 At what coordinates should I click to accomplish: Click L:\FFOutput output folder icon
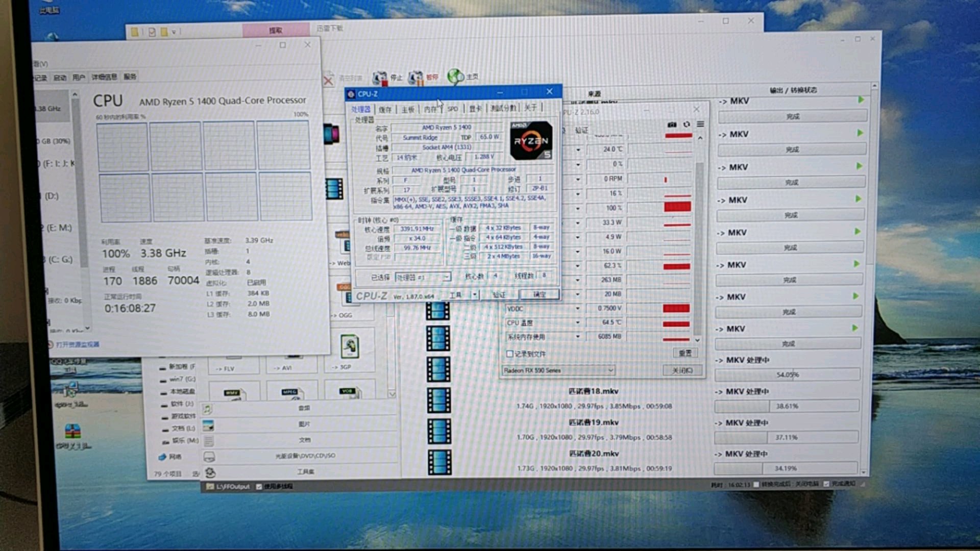tap(210, 487)
